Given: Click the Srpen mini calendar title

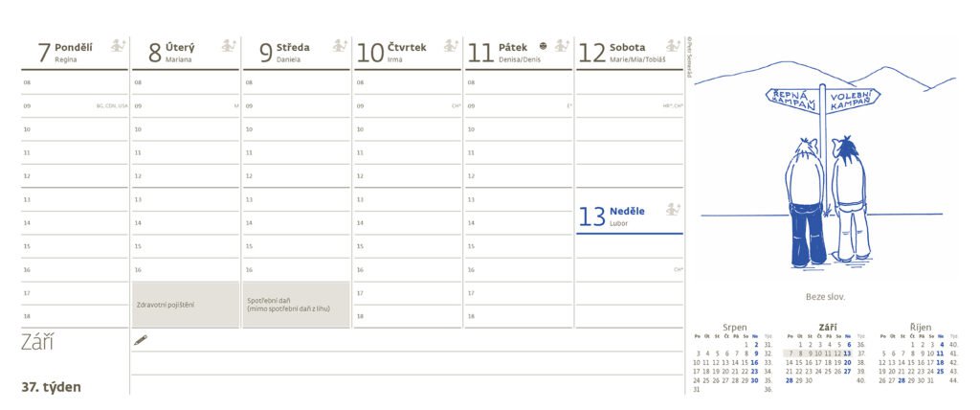Looking at the screenshot, I should pyautogui.click(x=734, y=328).
